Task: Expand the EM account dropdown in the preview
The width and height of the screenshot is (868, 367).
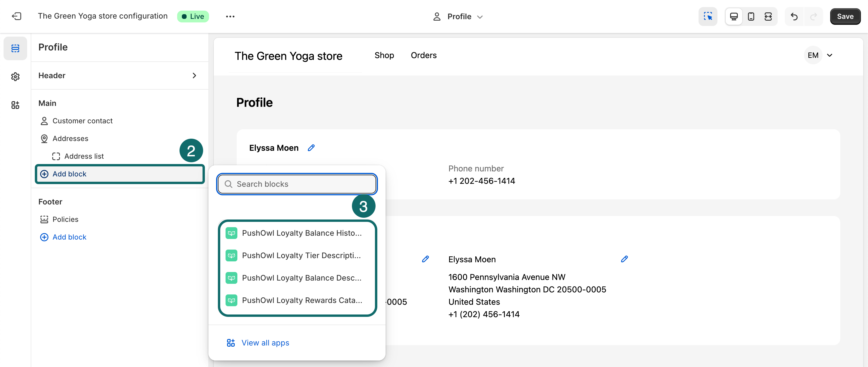Action: point(819,55)
